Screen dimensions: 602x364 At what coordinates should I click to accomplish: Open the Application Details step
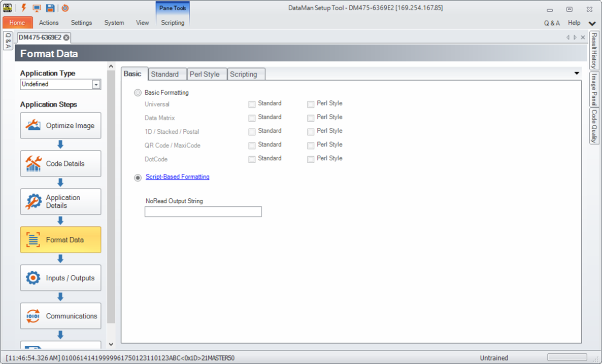60,202
